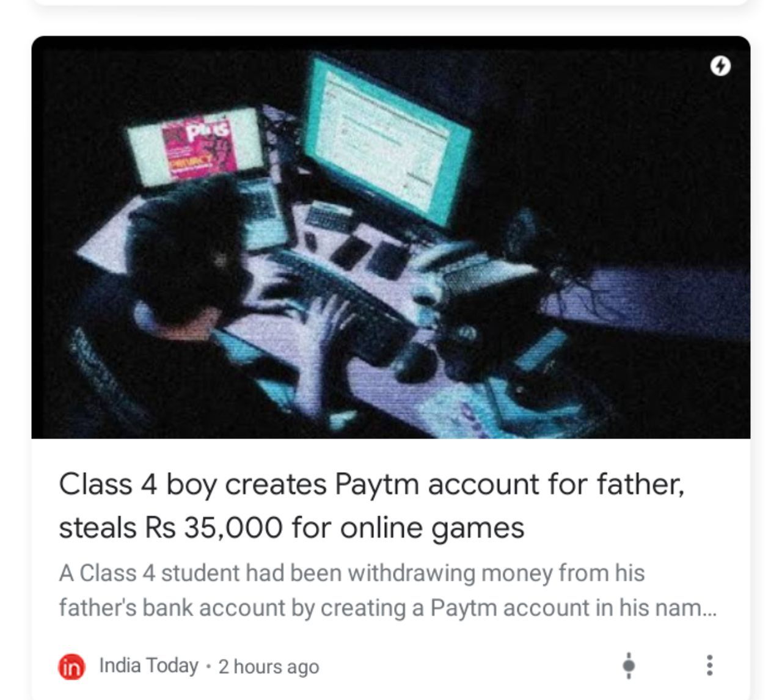Image resolution: width=782 pixels, height=700 pixels.
Task: Open the Class 4 boy Paytm headline
Action: point(372,506)
